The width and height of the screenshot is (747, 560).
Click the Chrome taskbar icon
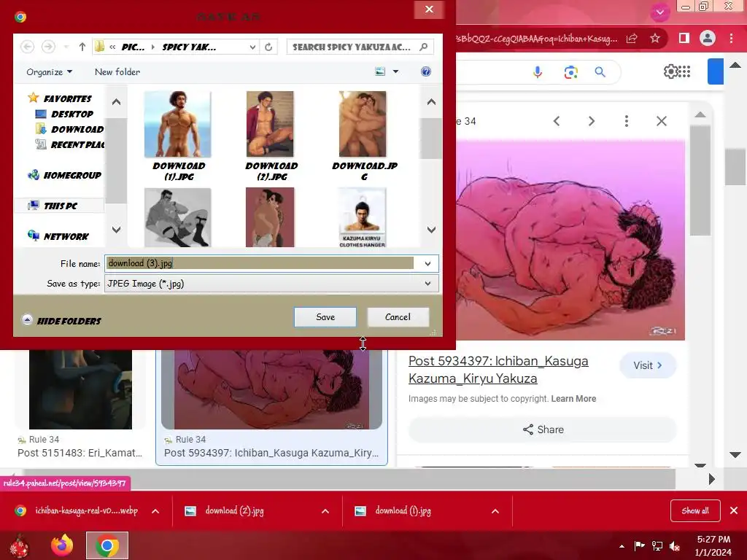[x=107, y=545]
